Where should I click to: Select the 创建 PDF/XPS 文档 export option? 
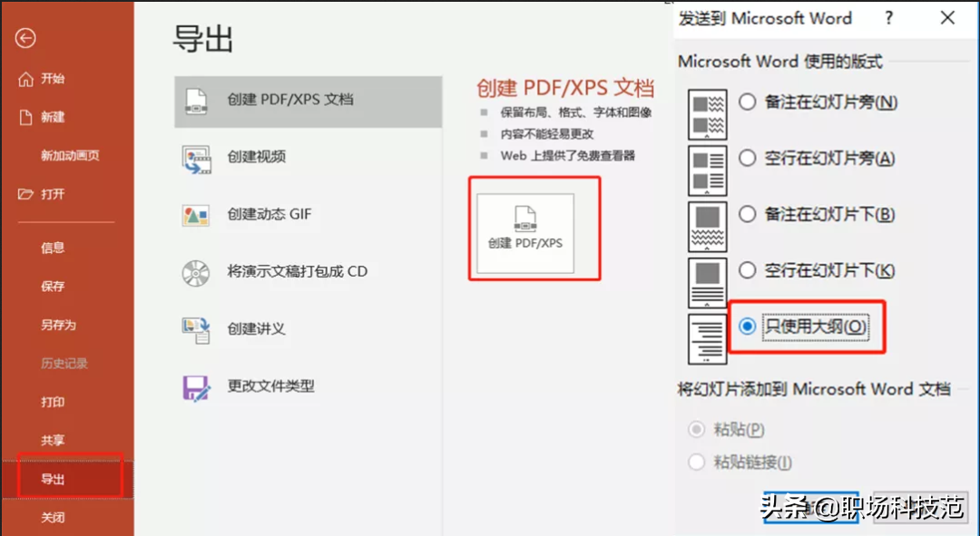click(x=309, y=102)
